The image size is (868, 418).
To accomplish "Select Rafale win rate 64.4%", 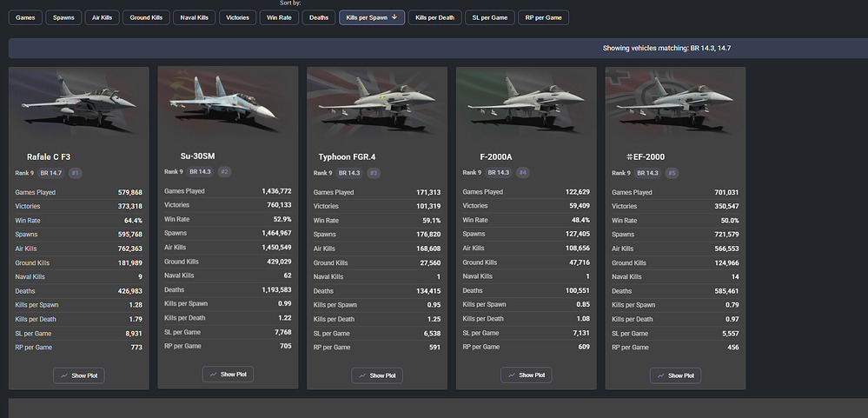I will (132, 221).
